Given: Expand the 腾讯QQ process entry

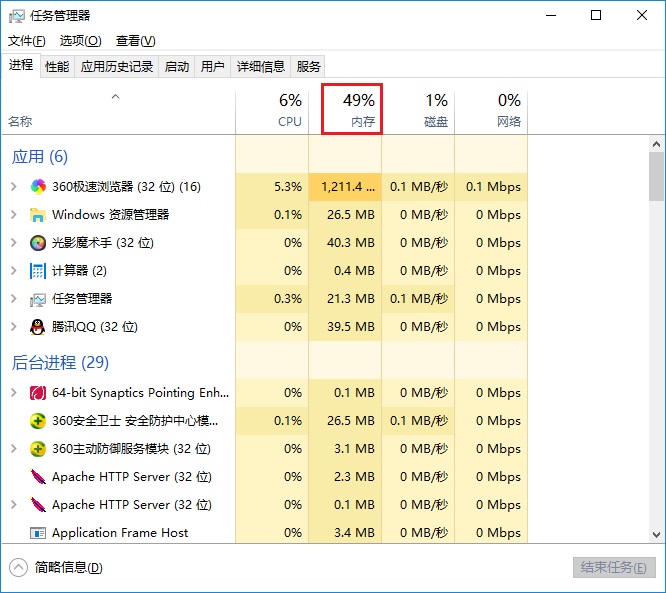Looking at the screenshot, I should (x=13, y=327).
